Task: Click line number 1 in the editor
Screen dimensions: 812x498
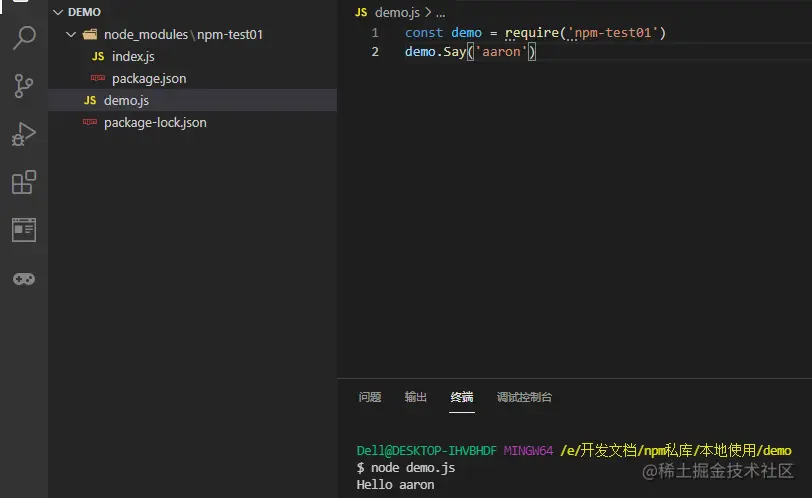Action: [x=375, y=33]
